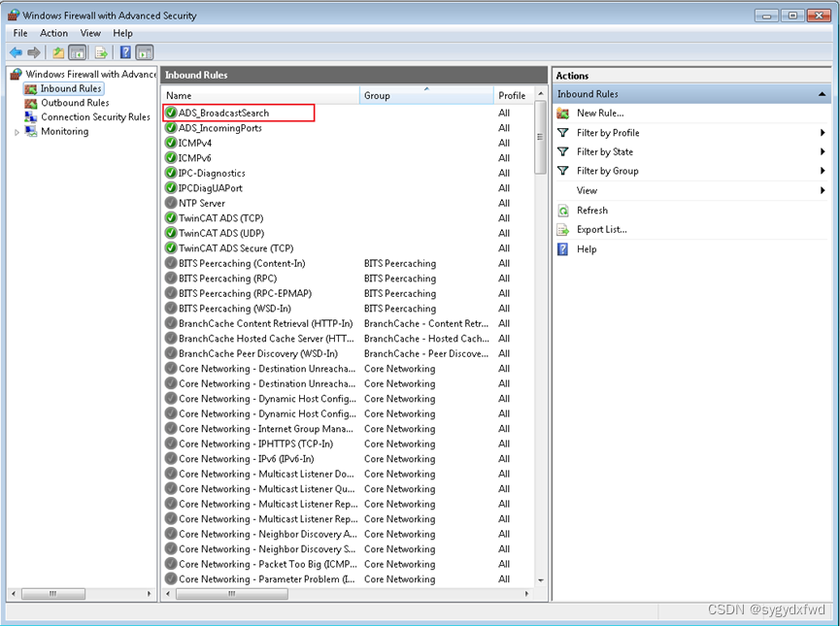
Task: Click the Back arrow toolbar icon
Action: (17, 52)
